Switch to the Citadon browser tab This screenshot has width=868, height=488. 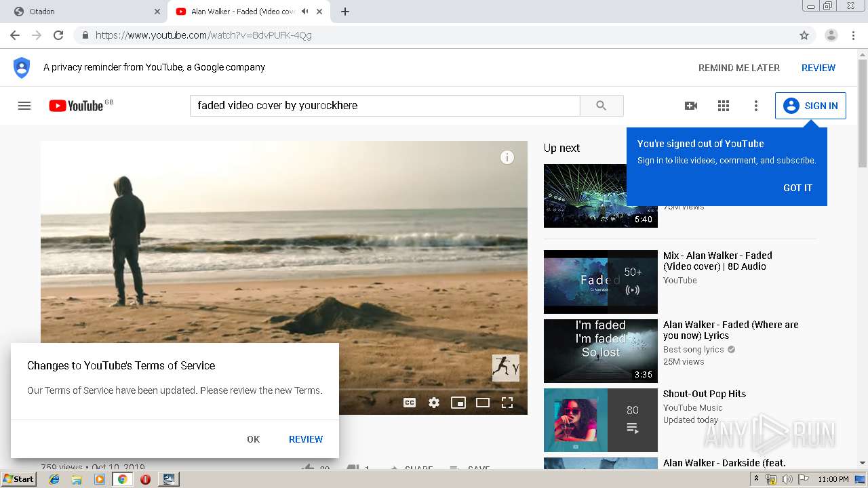coord(83,12)
